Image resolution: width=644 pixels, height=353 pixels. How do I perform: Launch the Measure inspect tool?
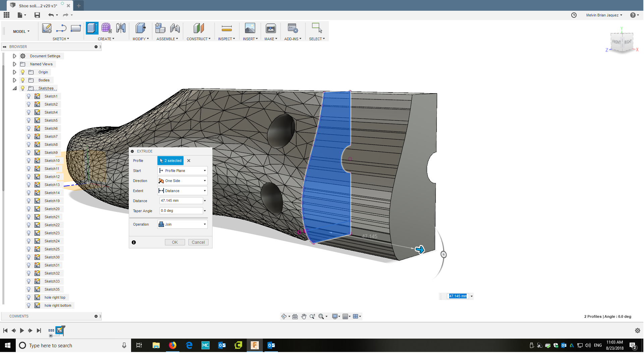click(227, 28)
